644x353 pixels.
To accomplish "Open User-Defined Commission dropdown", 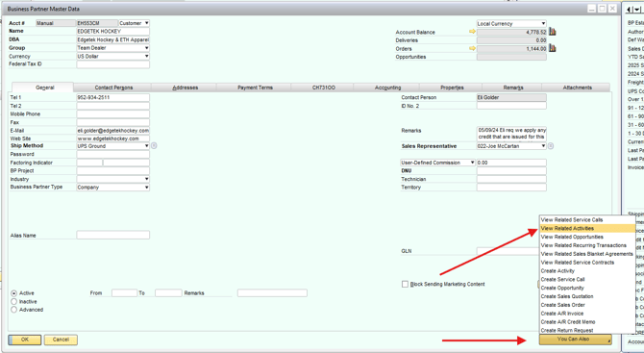I will (x=437, y=163).
